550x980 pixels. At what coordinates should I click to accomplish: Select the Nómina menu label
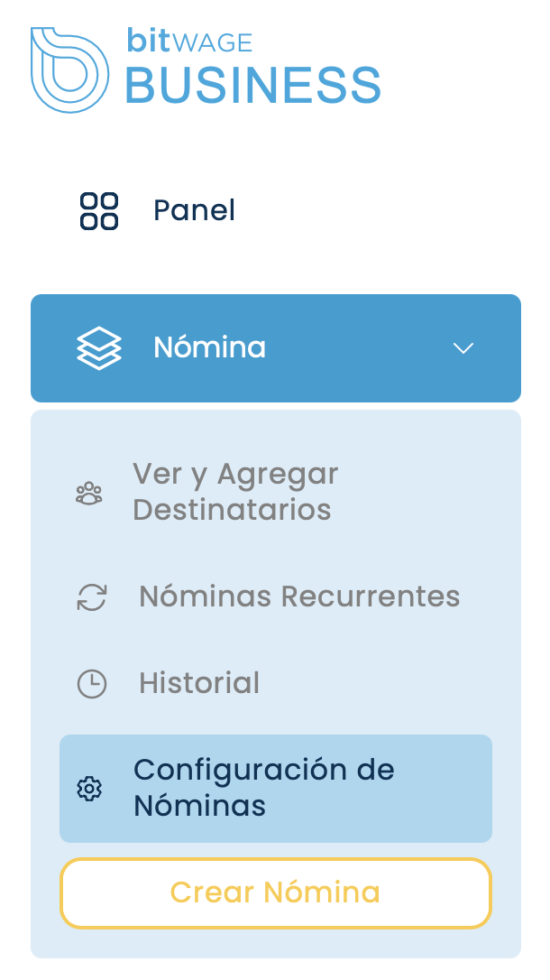(x=209, y=347)
